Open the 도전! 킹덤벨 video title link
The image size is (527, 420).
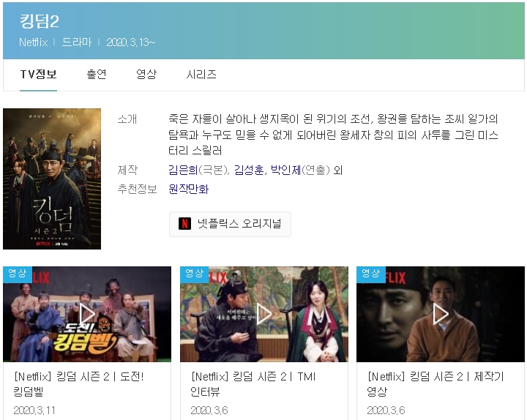point(79,383)
